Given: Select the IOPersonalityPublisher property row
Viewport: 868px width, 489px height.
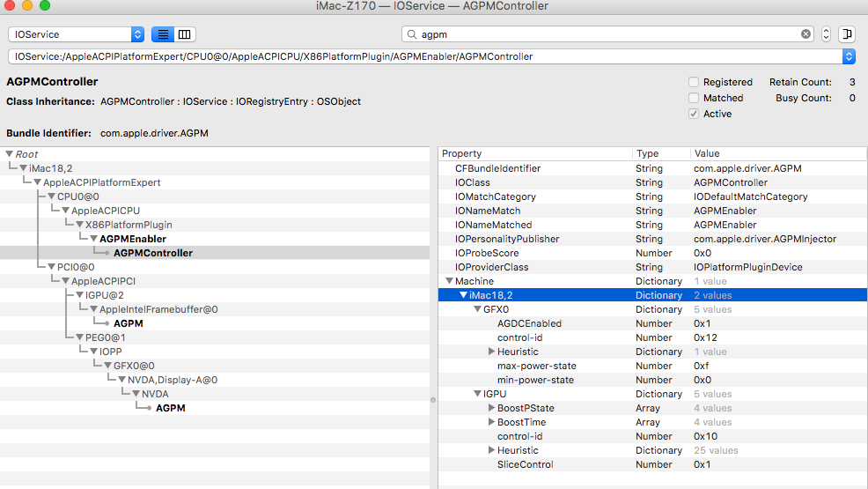Looking at the screenshot, I should 652,239.
